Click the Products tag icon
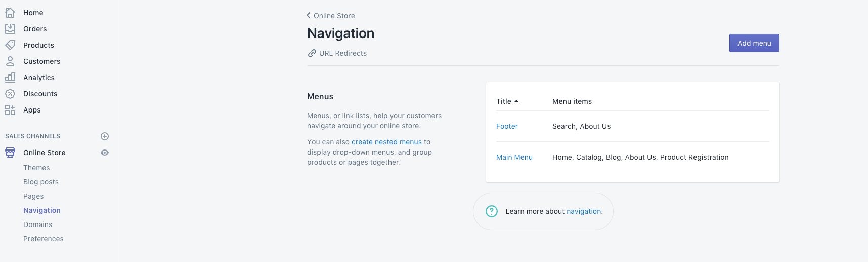The image size is (868, 262). pos(10,45)
